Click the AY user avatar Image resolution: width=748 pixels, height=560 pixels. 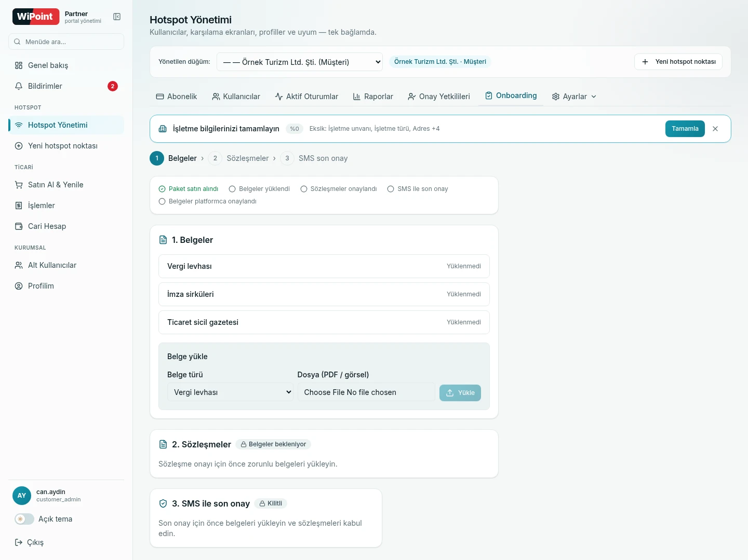tap(22, 496)
